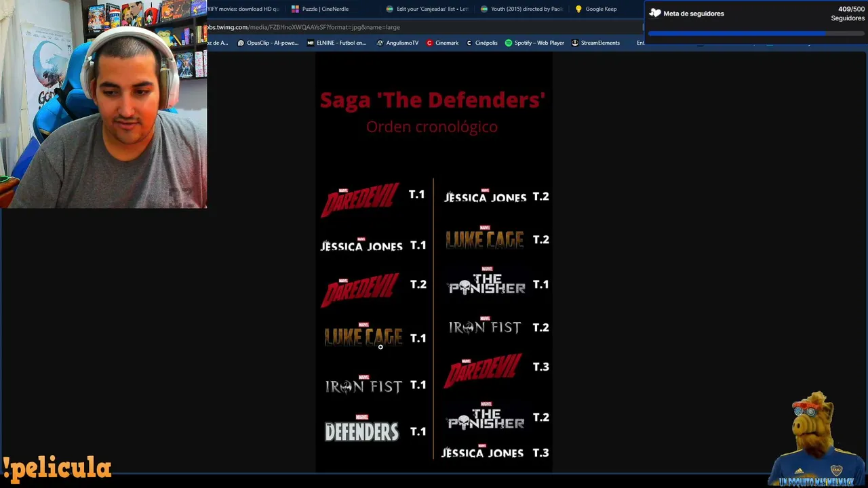Screen dimensions: 868x488
Task: Click the follower goal progress bar
Action: 756,33
